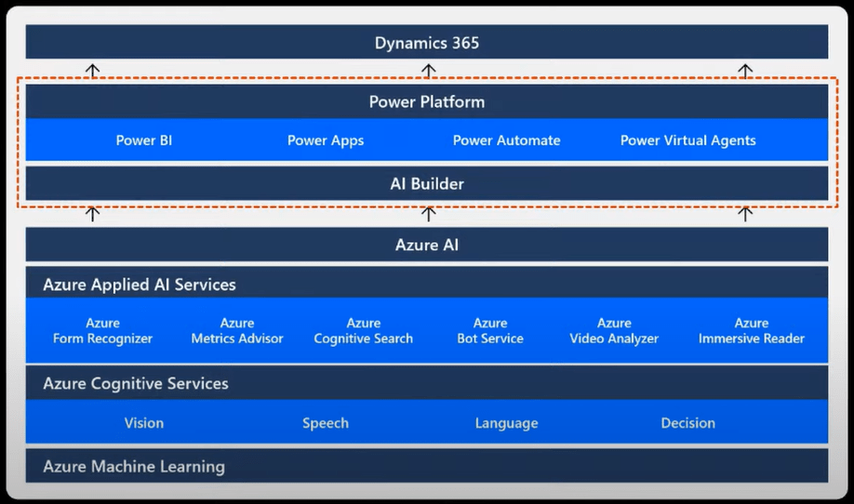854x504 pixels.
Task: Click the middle arrow above Azure AI bar
Action: point(428,214)
